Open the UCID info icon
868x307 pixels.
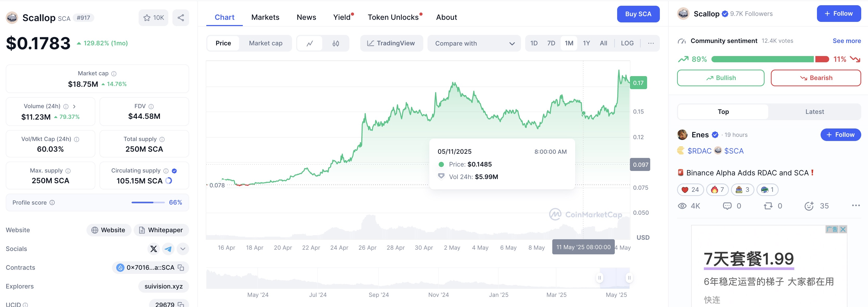(26, 305)
